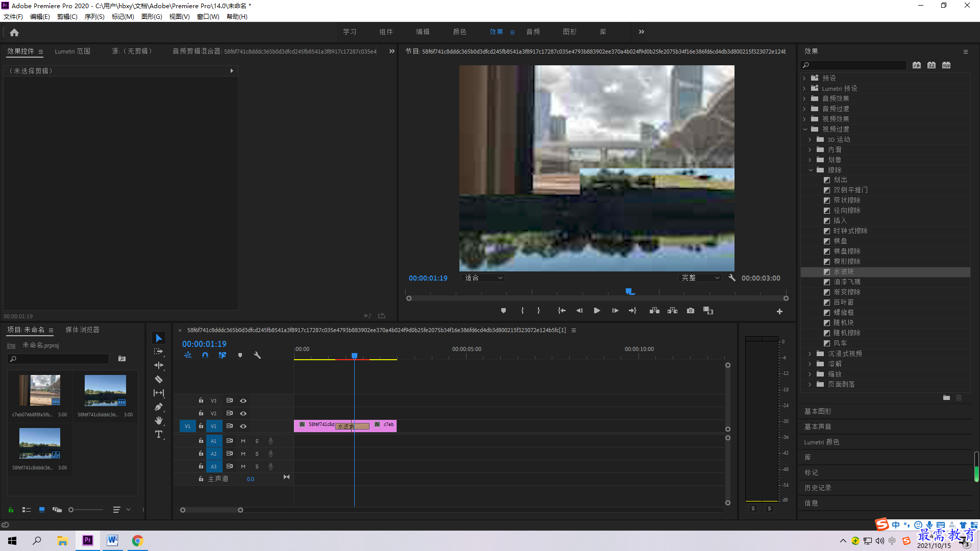
Task: Expand the 溶解 folder
Action: tap(810, 364)
